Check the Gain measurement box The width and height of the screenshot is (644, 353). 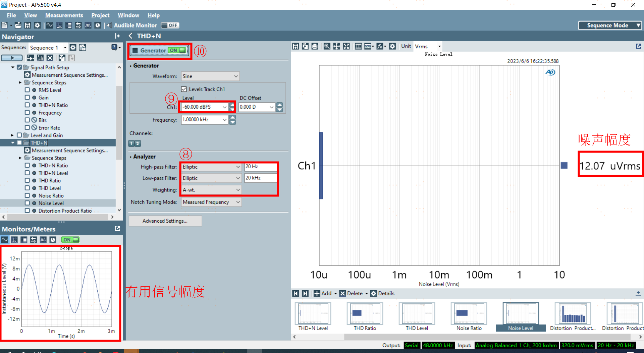(x=27, y=98)
